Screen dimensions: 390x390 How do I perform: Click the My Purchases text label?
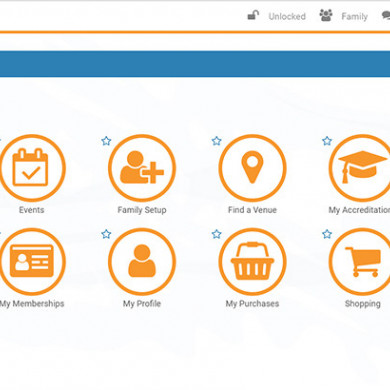click(x=252, y=304)
